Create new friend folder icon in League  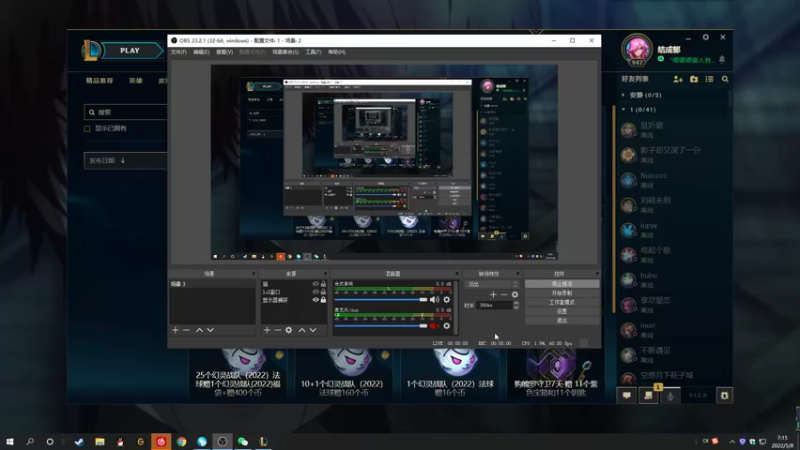point(694,79)
